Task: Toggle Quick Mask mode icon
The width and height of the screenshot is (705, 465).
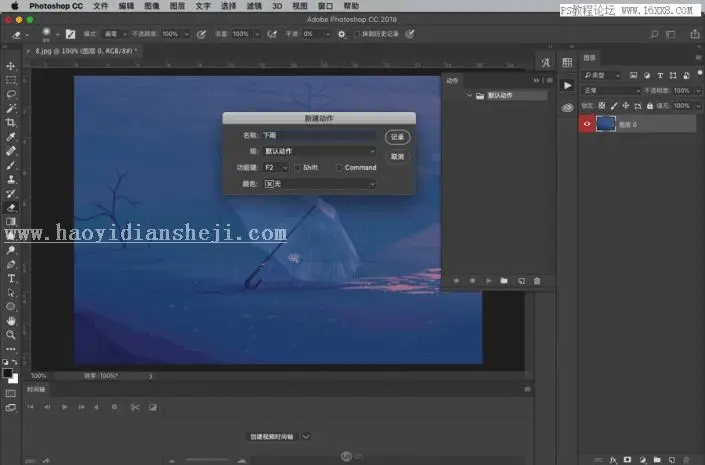Action: click(11, 393)
